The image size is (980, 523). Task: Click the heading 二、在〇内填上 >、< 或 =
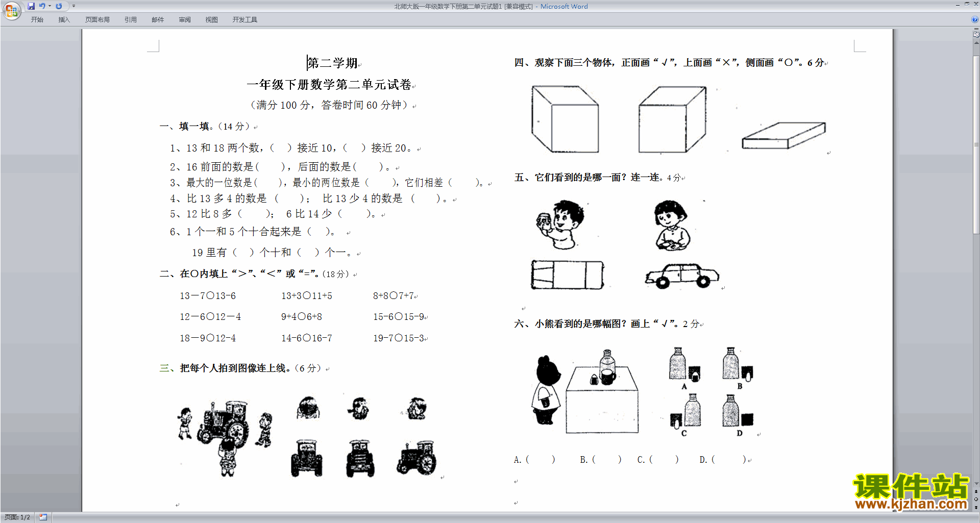coord(255,274)
